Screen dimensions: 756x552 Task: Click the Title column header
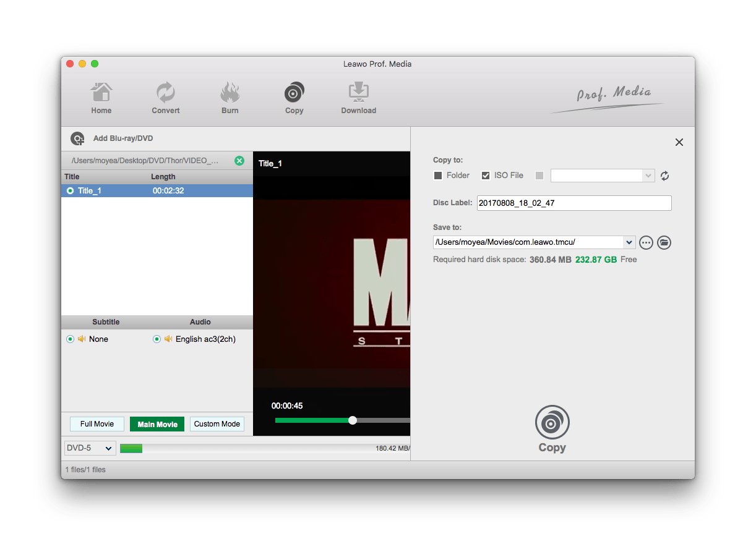coord(72,177)
